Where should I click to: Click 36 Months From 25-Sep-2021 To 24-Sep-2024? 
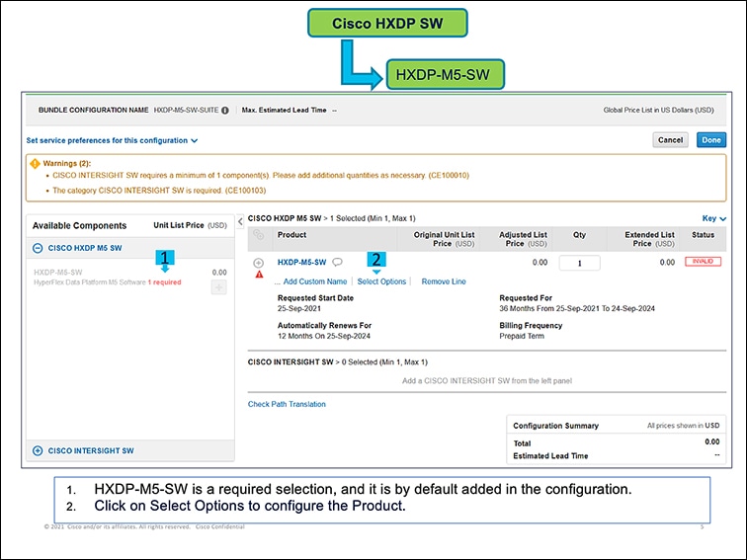point(577,308)
